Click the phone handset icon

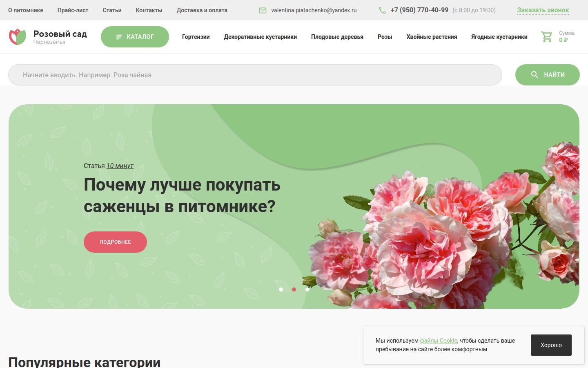click(382, 10)
